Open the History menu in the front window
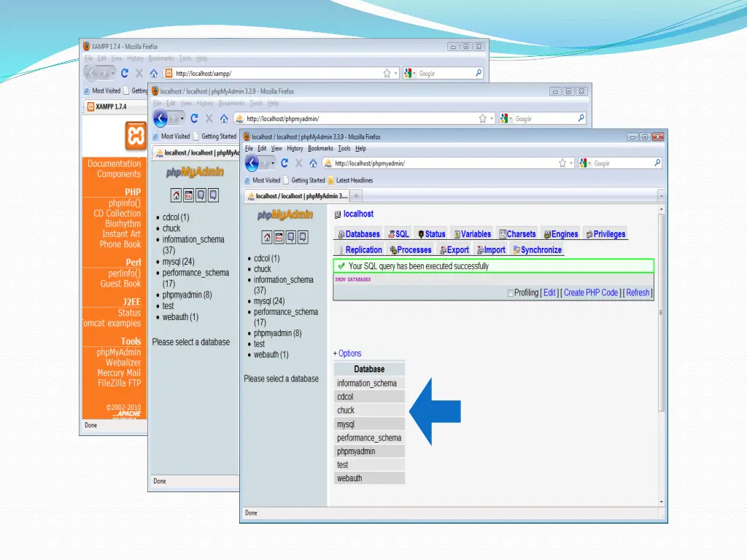The image size is (747, 560). tap(295, 149)
